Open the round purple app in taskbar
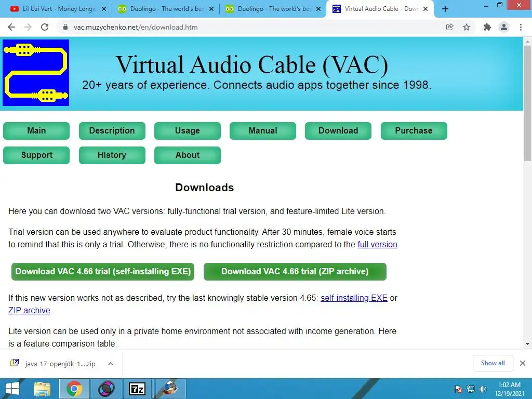532x399 pixels. click(x=106, y=389)
